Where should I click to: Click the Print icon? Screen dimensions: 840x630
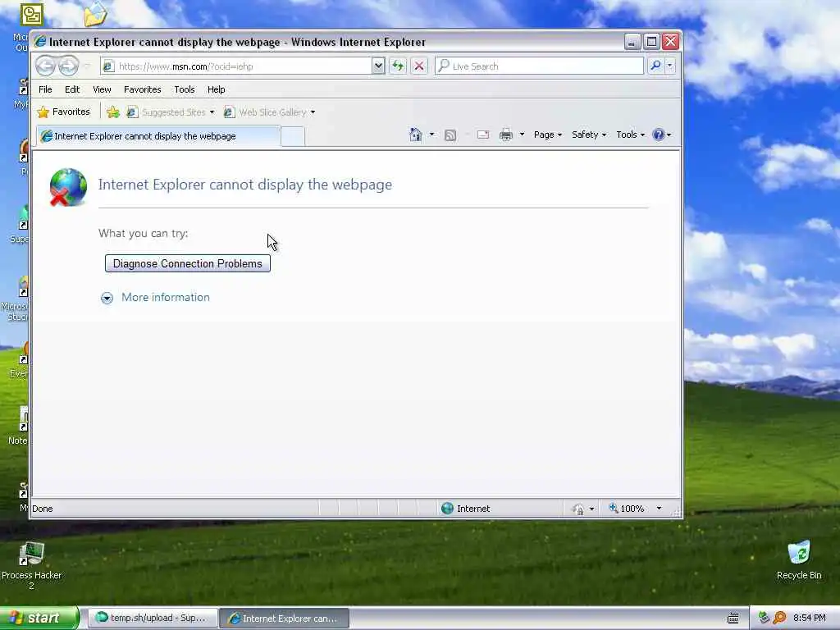click(x=505, y=135)
